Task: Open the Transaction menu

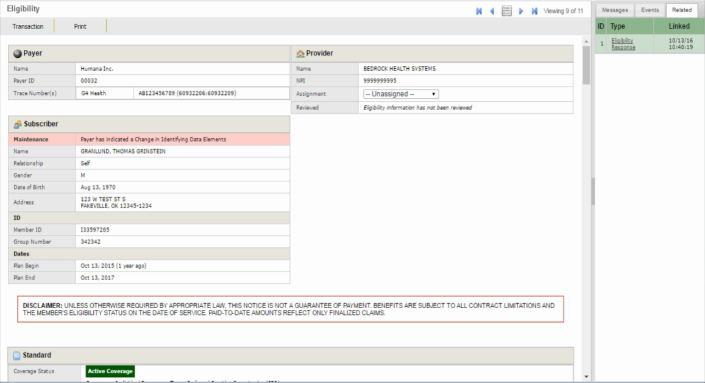Action: (28, 27)
